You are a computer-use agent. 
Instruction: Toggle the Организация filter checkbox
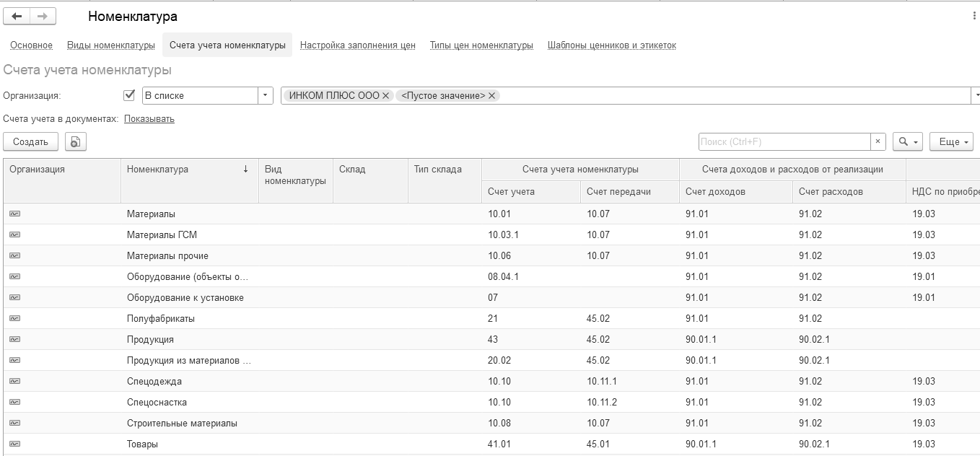click(x=130, y=95)
